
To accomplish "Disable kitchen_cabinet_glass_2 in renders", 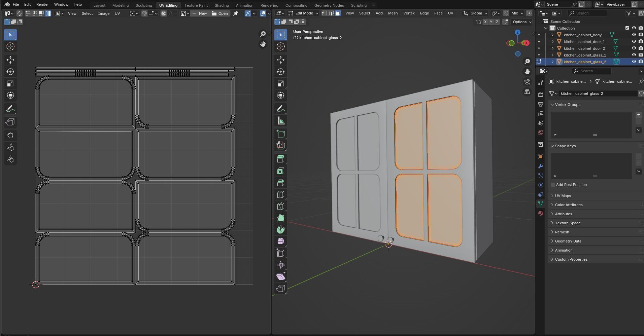I will pyautogui.click(x=641, y=62).
